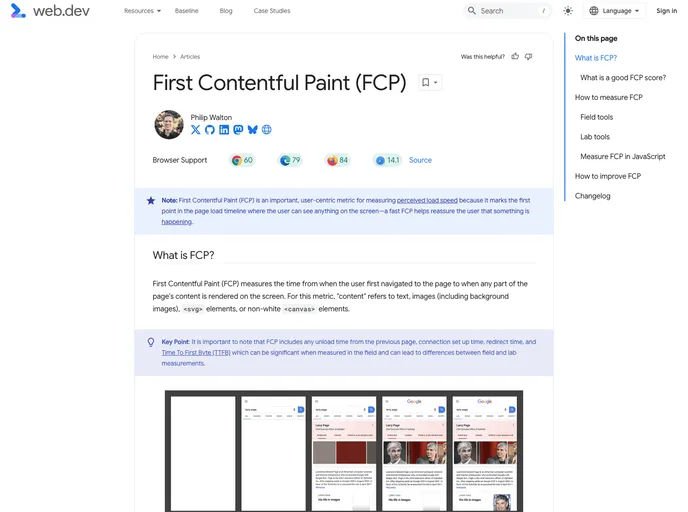
Task: Jump to 'How to measure FCP' section
Action: coord(609,97)
